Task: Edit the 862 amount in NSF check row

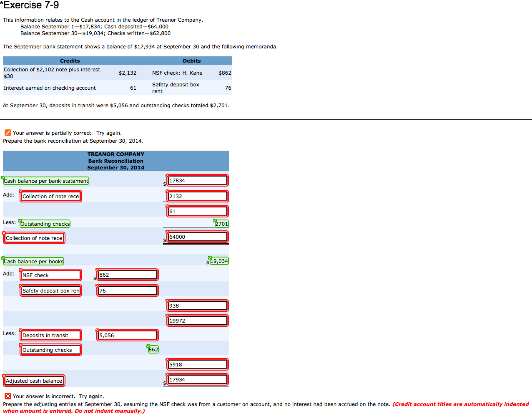Action: (x=128, y=275)
